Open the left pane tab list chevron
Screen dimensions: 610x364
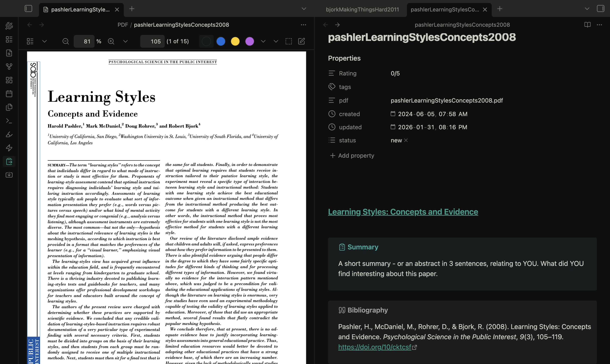tap(304, 9)
